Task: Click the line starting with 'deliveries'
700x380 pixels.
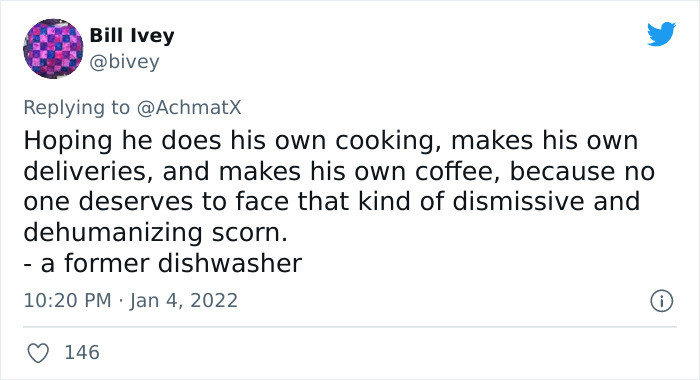Action: [x=339, y=171]
